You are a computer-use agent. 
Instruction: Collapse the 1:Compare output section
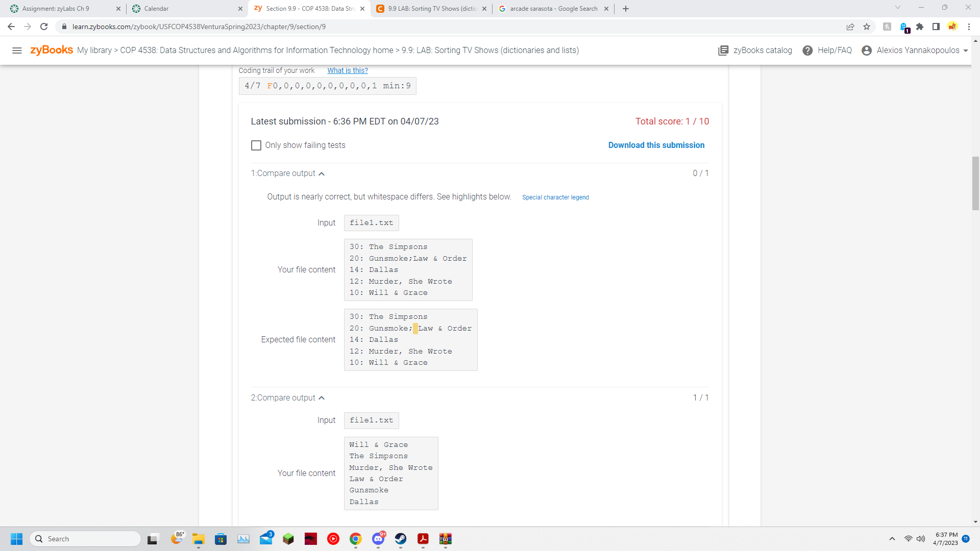322,174
